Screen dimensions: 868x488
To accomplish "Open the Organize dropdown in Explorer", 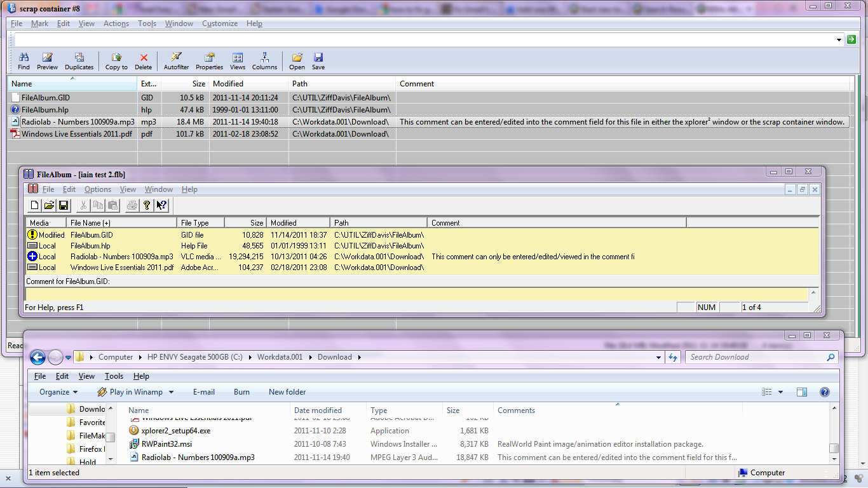I will (58, 392).
